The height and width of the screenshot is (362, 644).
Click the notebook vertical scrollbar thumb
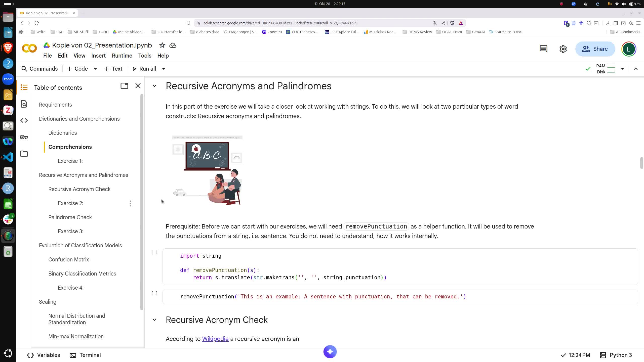(x=641, y=163)
